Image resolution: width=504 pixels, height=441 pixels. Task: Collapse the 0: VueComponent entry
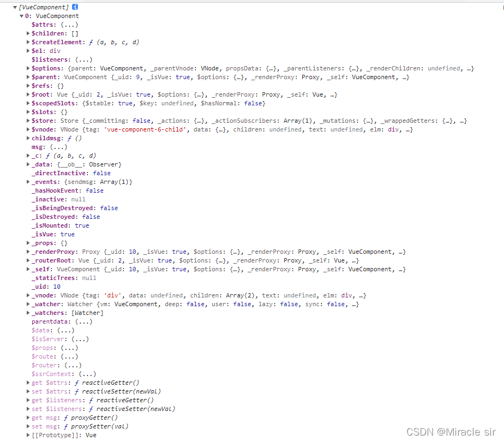[x=21, y=16]
